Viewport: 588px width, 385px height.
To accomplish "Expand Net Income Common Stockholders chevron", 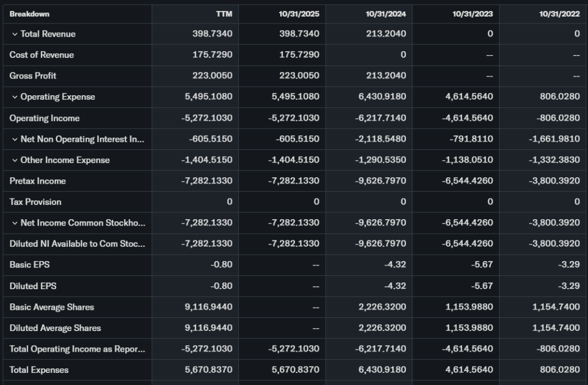I will 14,223.
